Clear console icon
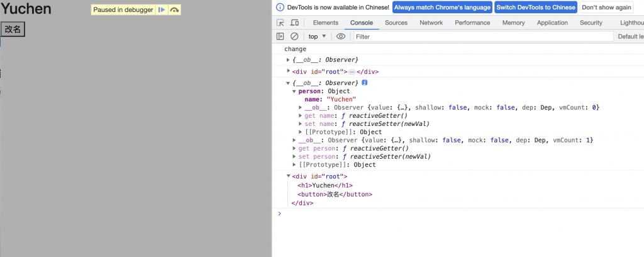 point(294,36)
